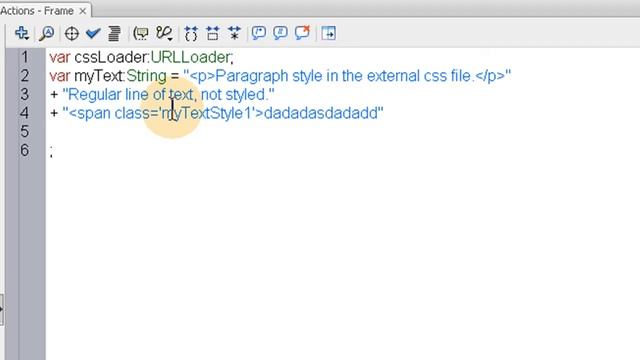Viewport: 640px width, 360px height.
Task: Show code hint via speech bubble icon
Action: coord(141,33)
